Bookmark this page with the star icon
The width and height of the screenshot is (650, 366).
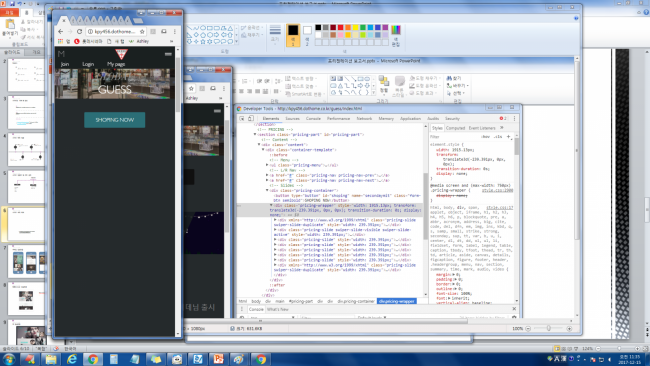142,32
